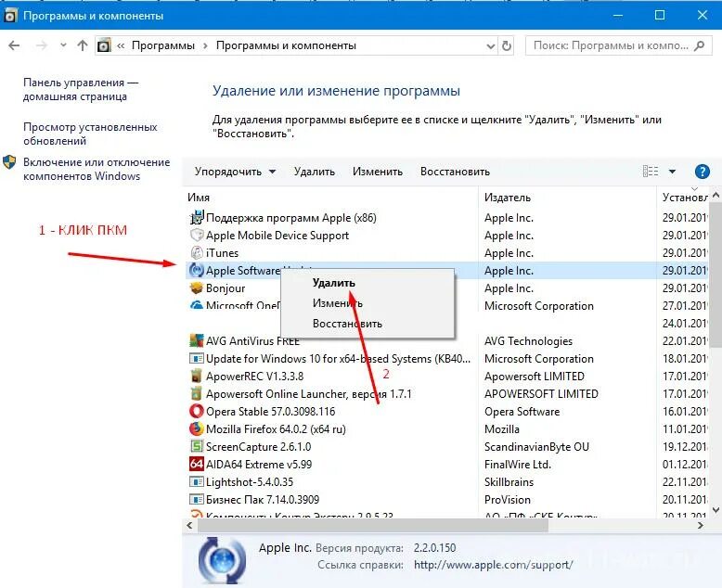Click publisher AVG Technologies
The image size is (722, 588).
[528, 341]
